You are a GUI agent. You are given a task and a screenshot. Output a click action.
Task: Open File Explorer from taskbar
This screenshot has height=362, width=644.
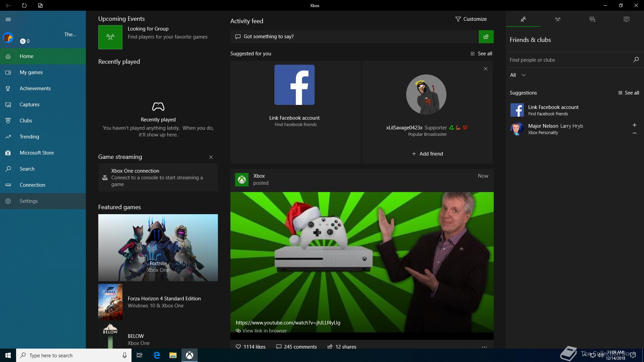173,355
